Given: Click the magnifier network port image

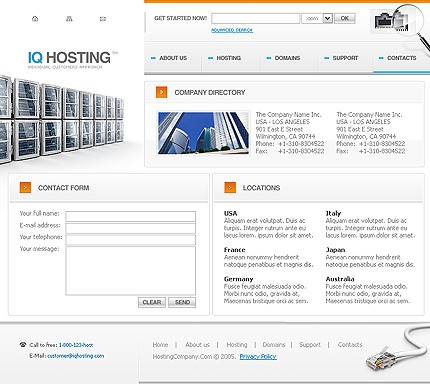Looking at the screenshot, I should [398, 21].
